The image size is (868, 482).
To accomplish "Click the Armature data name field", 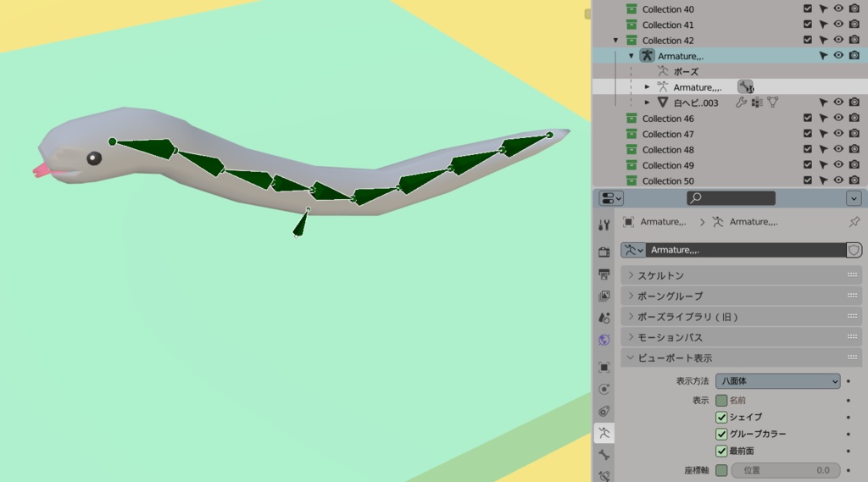I will point(746,250).
